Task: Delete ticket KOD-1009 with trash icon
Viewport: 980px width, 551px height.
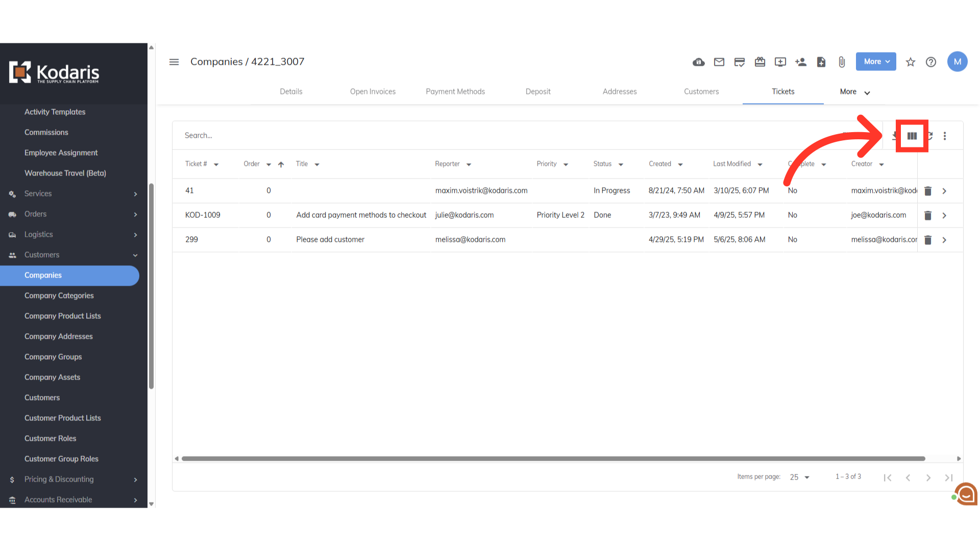Action: (x=927, y=215)
